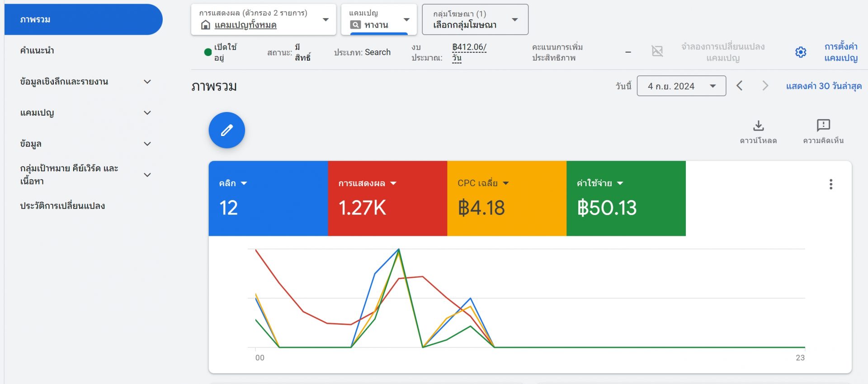
Task: Click the blue pencil edit button
Action: pyautogui.click(x=226, y=130)
